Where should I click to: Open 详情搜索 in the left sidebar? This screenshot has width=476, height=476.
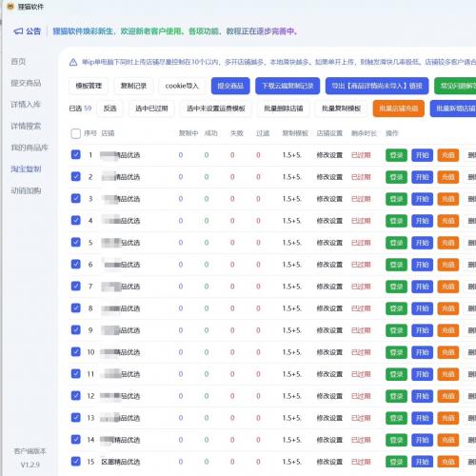(26, 126)
